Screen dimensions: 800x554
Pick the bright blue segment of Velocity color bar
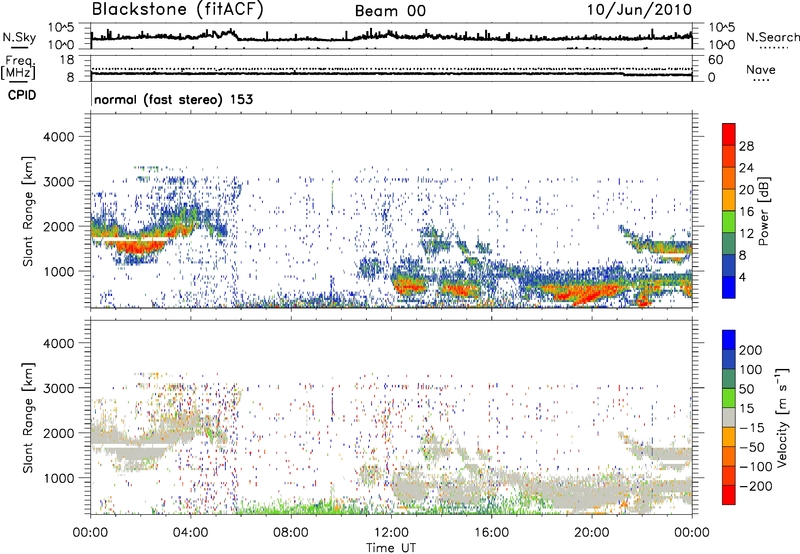coord(729,340)
